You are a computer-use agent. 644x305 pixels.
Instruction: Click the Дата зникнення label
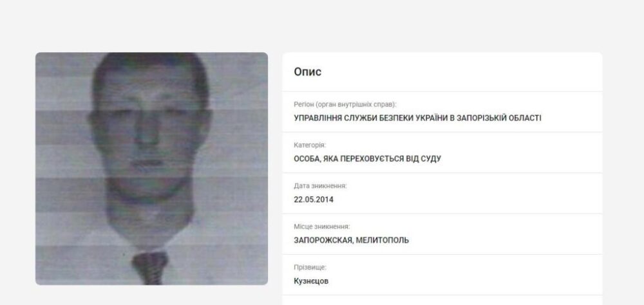click(320, 186)
